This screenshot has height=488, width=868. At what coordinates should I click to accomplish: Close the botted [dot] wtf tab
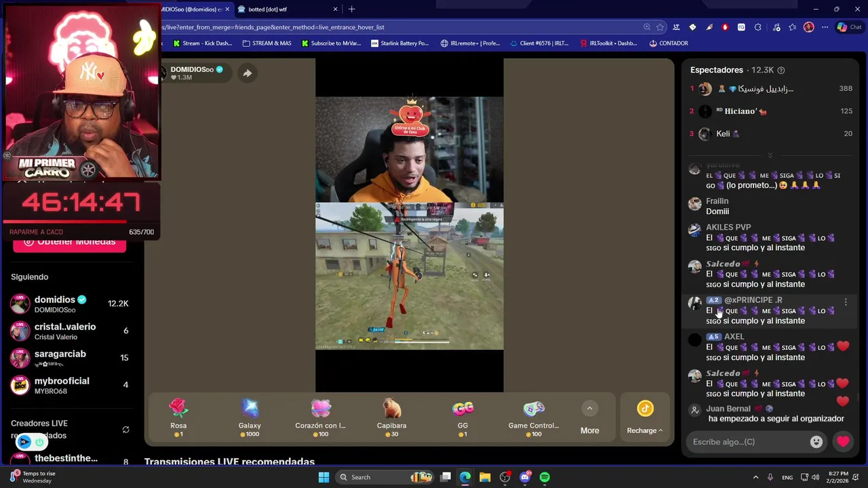coord(335,9)
